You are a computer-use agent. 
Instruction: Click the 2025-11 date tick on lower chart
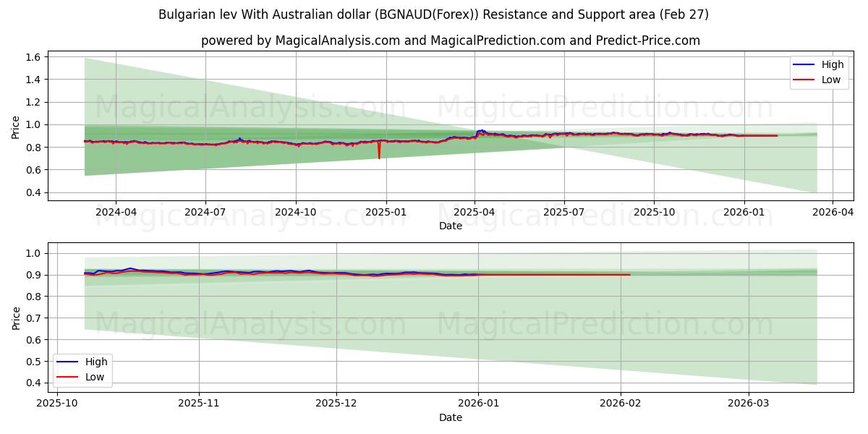(199, 404)
